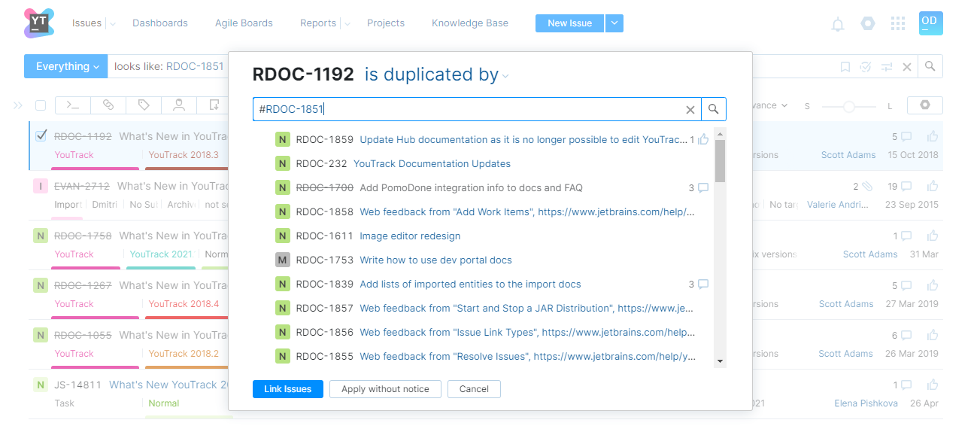Open the Everything context dropdown

click(66, 66)
